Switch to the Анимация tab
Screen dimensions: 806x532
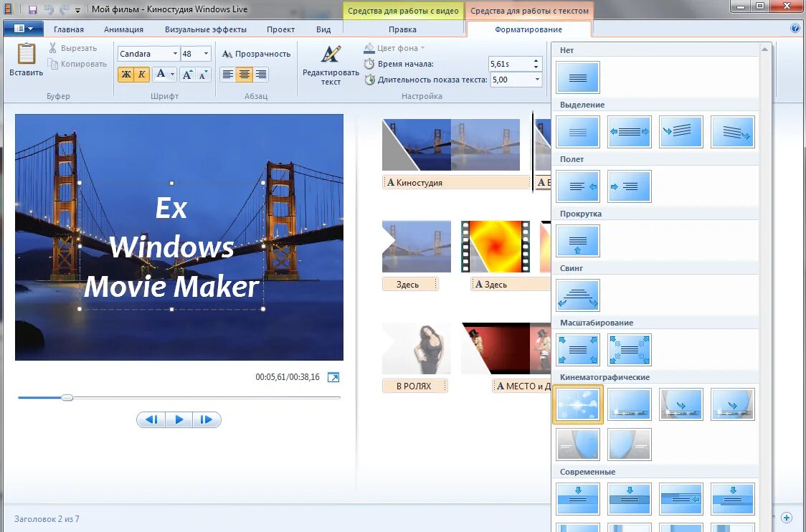(123, 29)
